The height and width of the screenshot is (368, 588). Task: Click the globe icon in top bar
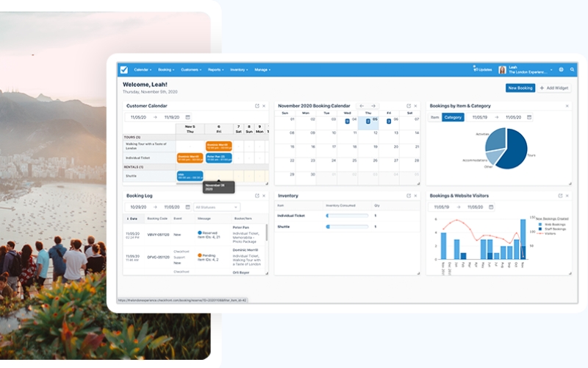561,69
